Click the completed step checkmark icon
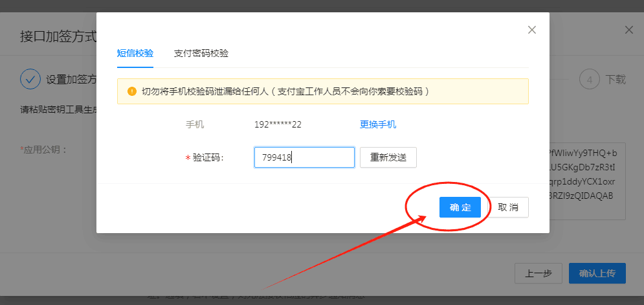 30,80
